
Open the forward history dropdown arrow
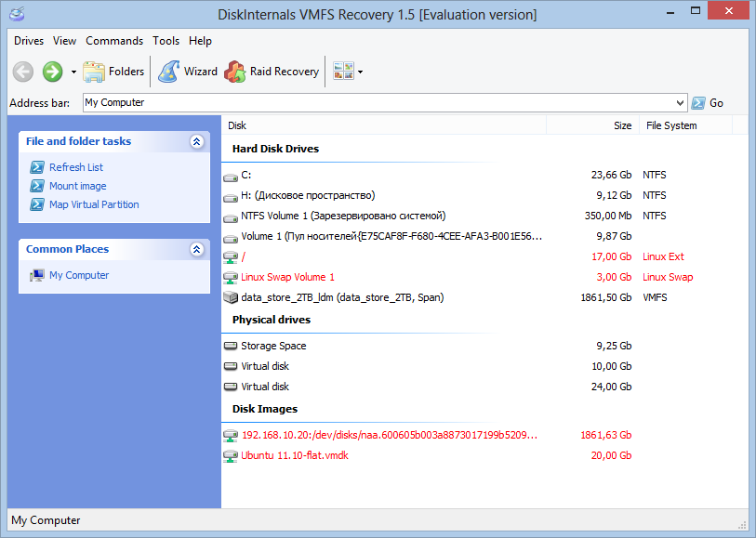click(x=73, y=72)
